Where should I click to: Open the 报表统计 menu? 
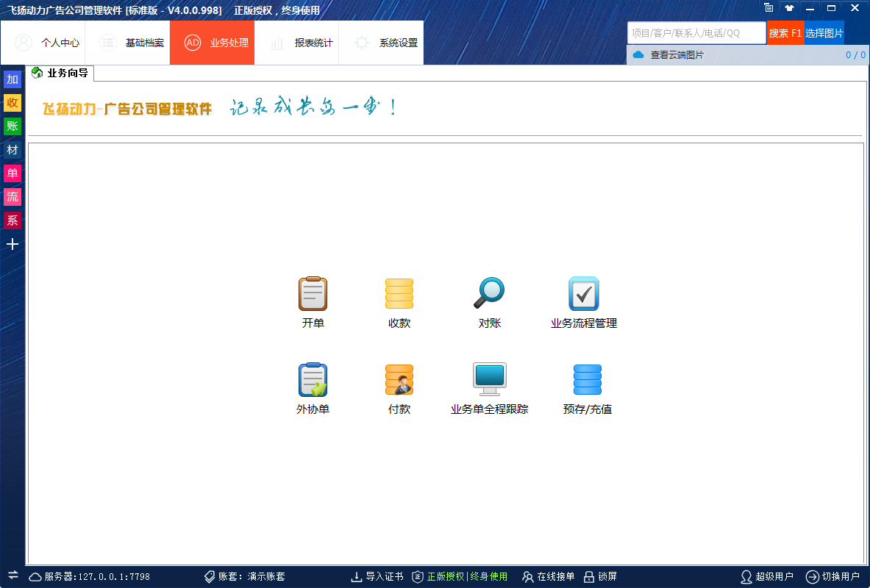click(302, 43)
